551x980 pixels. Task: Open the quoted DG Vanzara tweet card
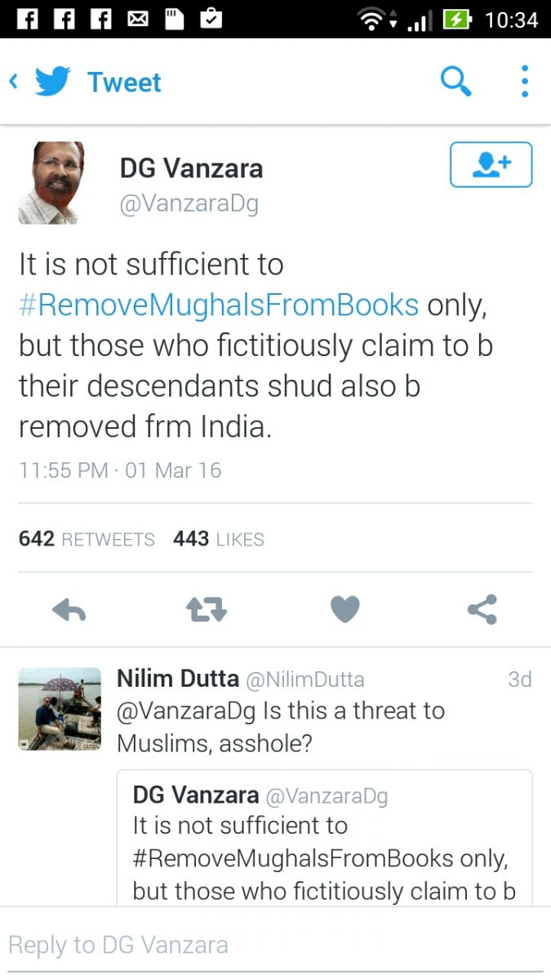click(325, 837)
